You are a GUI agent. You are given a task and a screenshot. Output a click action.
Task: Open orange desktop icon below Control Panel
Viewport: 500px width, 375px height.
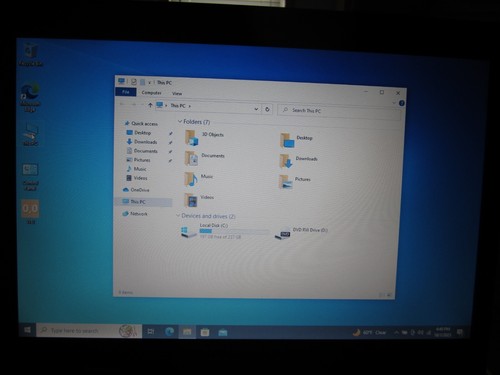click(x=30, y=212)
